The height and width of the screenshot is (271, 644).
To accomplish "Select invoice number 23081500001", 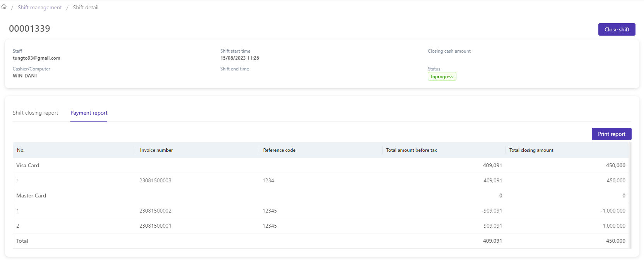I will click(155, 226).
